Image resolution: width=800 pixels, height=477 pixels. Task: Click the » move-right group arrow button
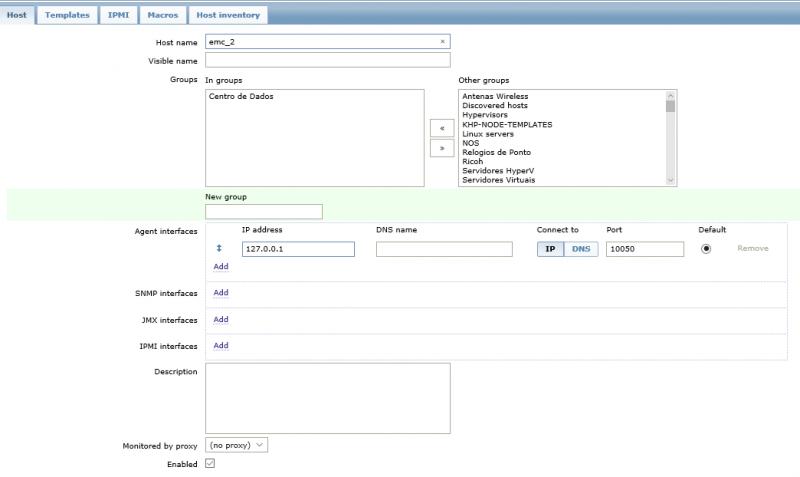pos(440,148)
